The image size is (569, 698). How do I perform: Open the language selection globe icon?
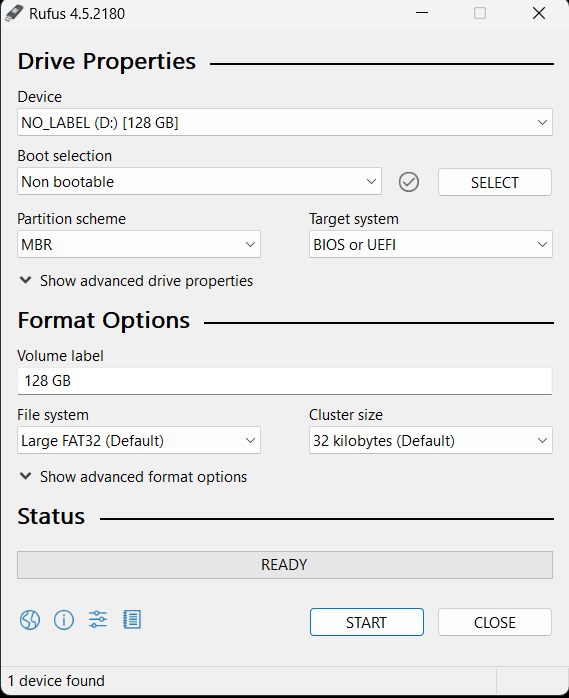tap(30, 620)
